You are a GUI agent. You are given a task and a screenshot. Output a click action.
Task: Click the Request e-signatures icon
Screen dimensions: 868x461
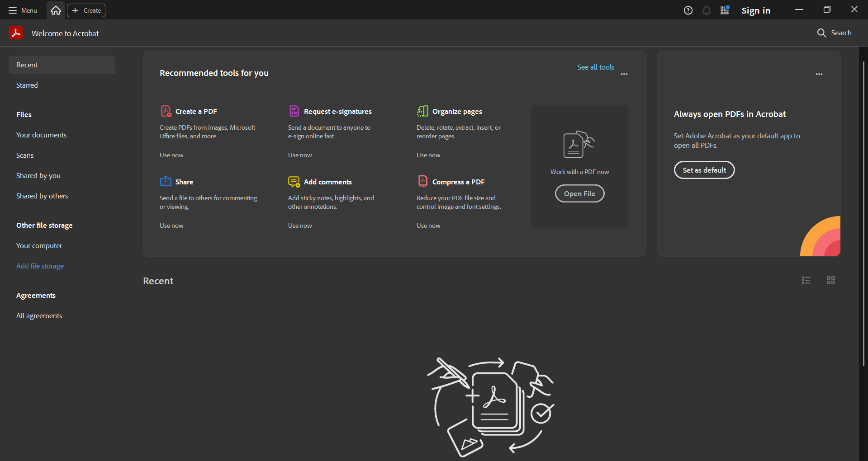(294, 111)
